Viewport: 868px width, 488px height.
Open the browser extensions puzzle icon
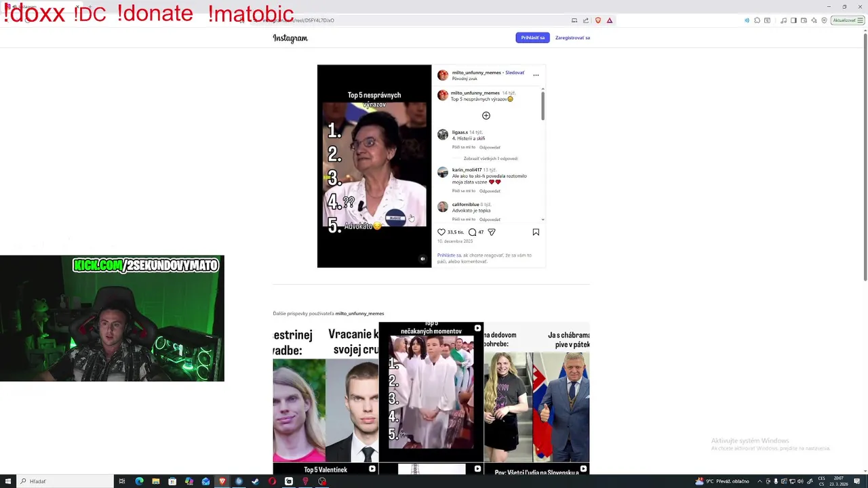coord(757,20)
